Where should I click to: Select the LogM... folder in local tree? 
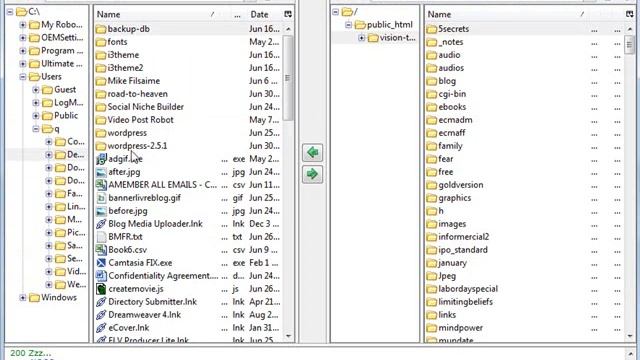click(69, 102)
